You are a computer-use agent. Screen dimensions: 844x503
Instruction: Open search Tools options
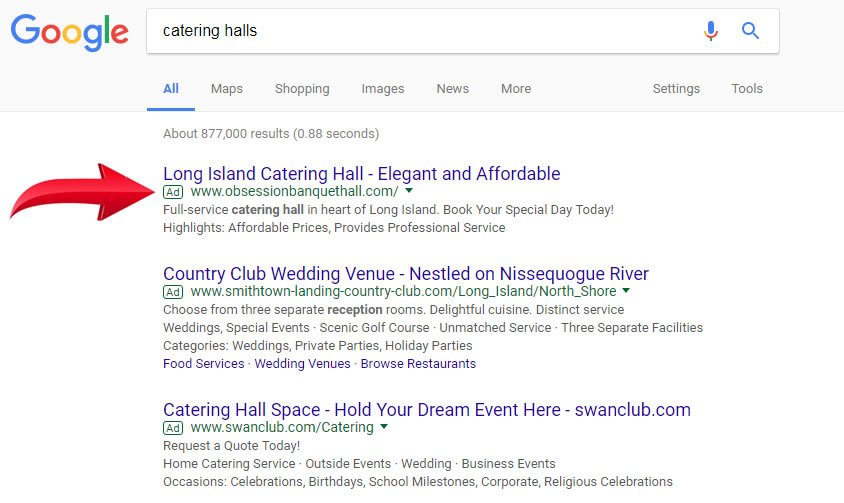[x=747, y=89]
